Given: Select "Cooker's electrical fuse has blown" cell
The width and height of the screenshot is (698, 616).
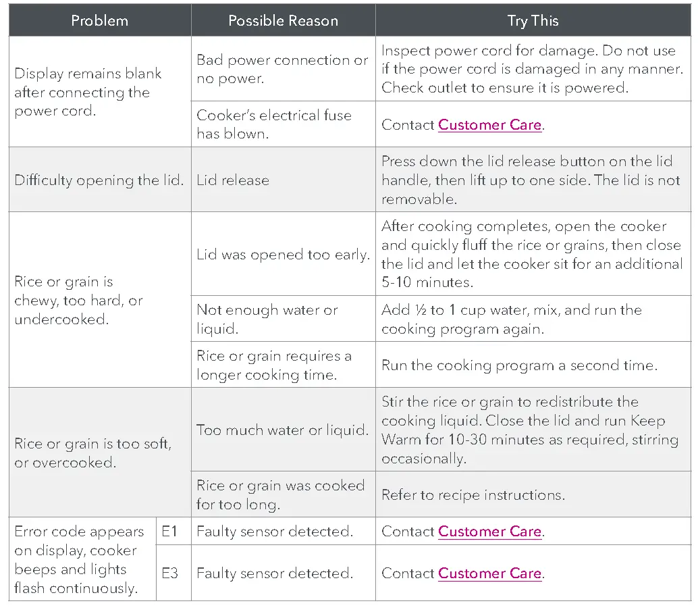Looking at the screenshot, I should pyautogui.click(x=274, y=124).
